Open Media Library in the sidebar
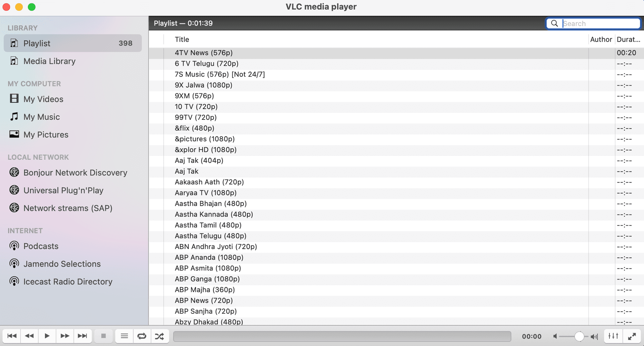 (73, 61)
